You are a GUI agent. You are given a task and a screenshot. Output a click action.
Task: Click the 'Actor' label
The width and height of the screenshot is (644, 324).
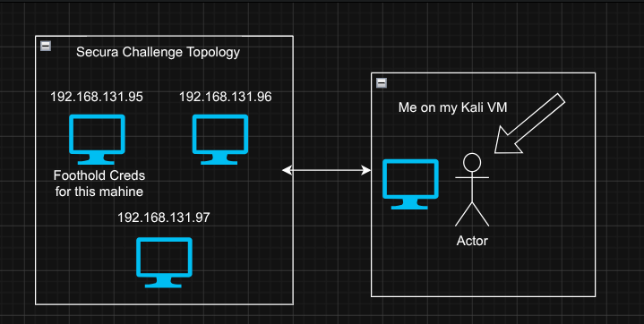coord(472,241)
